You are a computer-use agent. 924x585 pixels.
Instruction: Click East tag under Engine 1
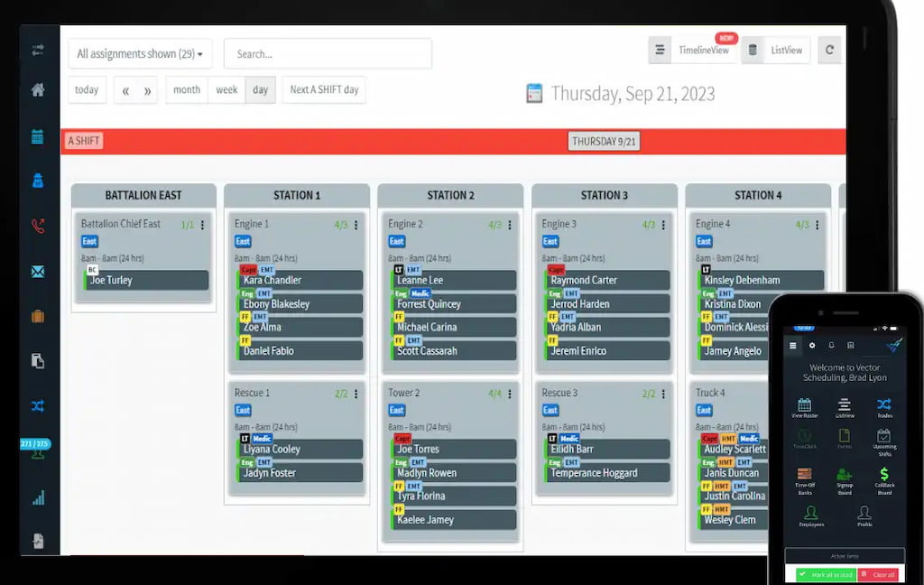tap(243, 241)
